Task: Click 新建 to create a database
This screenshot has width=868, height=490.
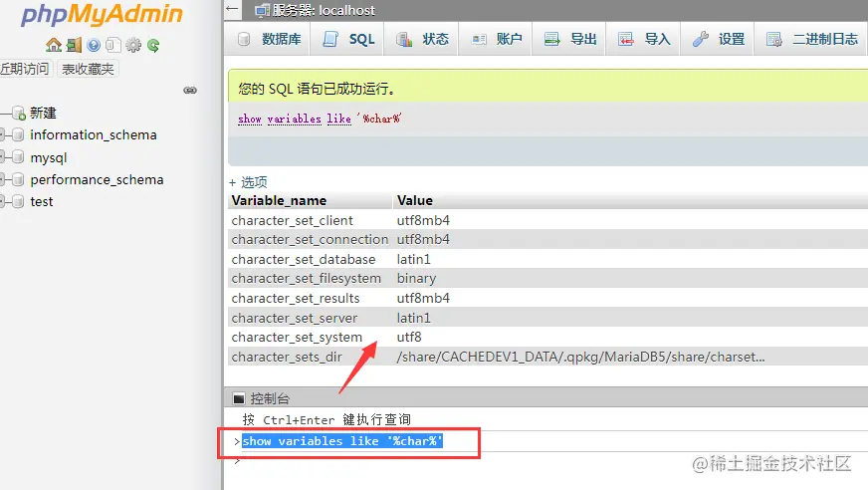Action: [43, 113]
